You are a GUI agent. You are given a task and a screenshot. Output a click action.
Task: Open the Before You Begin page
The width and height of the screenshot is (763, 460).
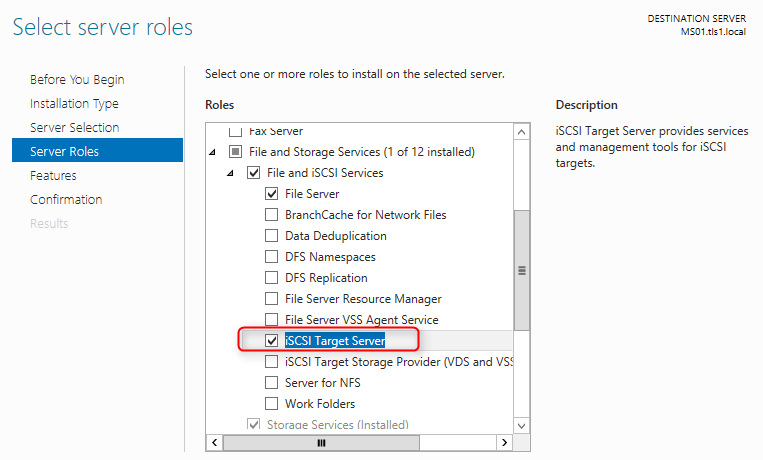(x=77, y=80)
